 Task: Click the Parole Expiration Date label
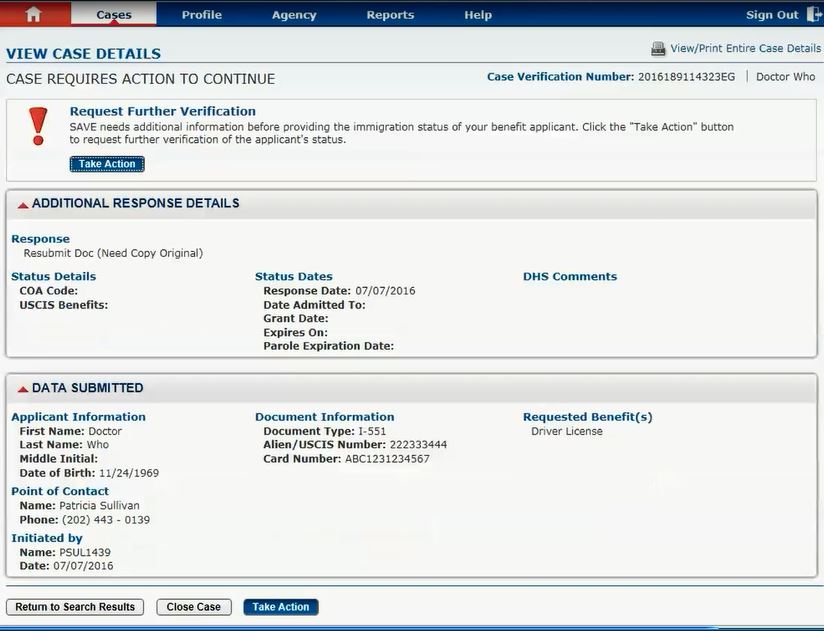pos(328,346)
